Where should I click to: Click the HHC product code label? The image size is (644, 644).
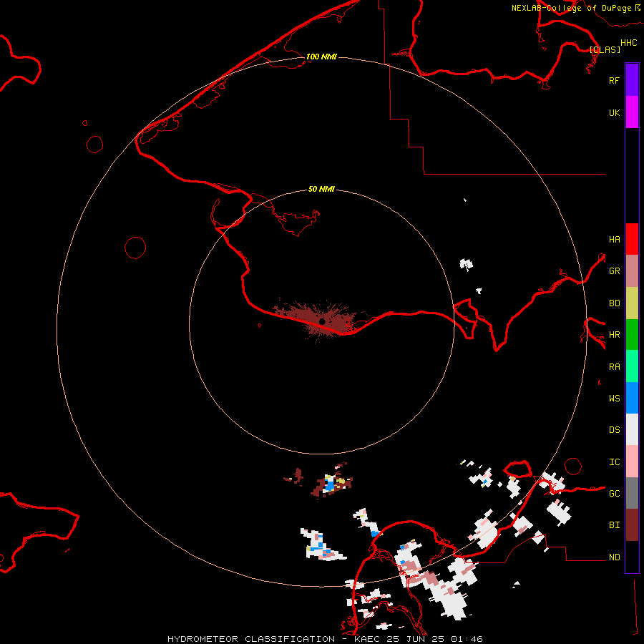628,42
